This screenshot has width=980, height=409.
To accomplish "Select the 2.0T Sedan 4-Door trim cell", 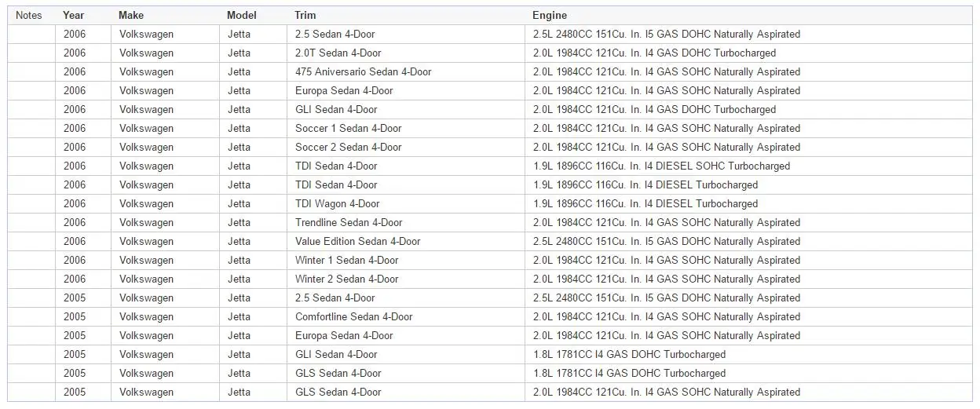I will click(406, 53).
